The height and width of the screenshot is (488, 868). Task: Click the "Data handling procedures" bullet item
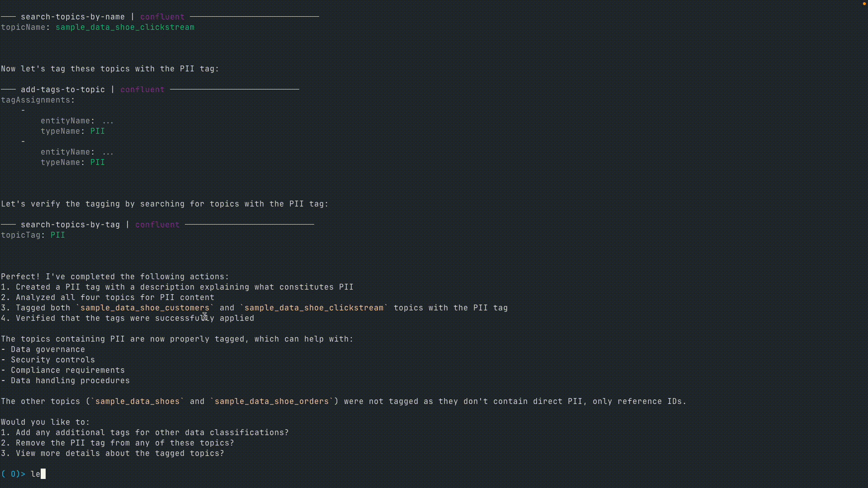tap(70, 380)
